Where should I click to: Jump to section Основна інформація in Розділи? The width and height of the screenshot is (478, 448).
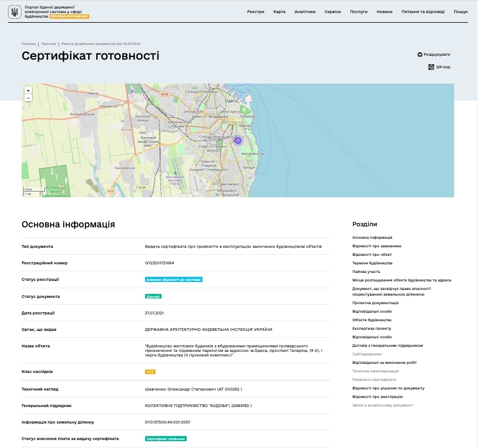[372, 238]
